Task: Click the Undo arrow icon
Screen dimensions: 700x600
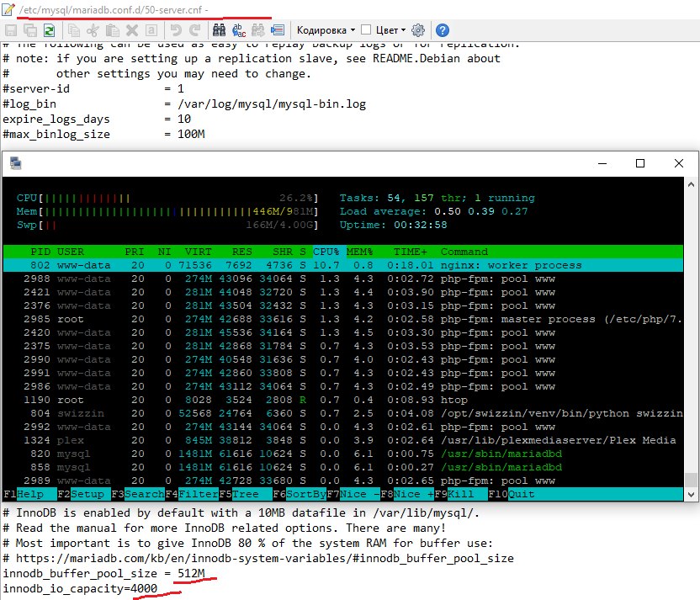Action: (176, 30)
